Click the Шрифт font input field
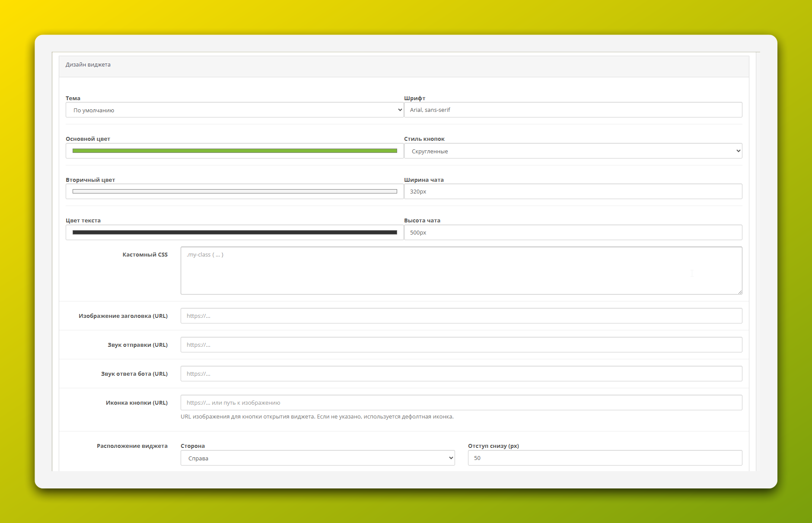This screenshot has width=812, height=523. pyautogui.click(x=573, y=110)
